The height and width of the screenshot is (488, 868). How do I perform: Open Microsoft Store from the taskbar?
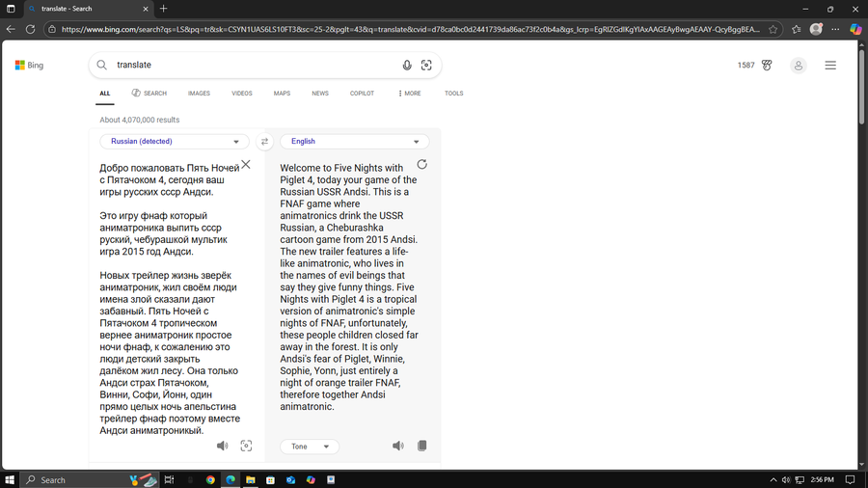pos(270,479)
